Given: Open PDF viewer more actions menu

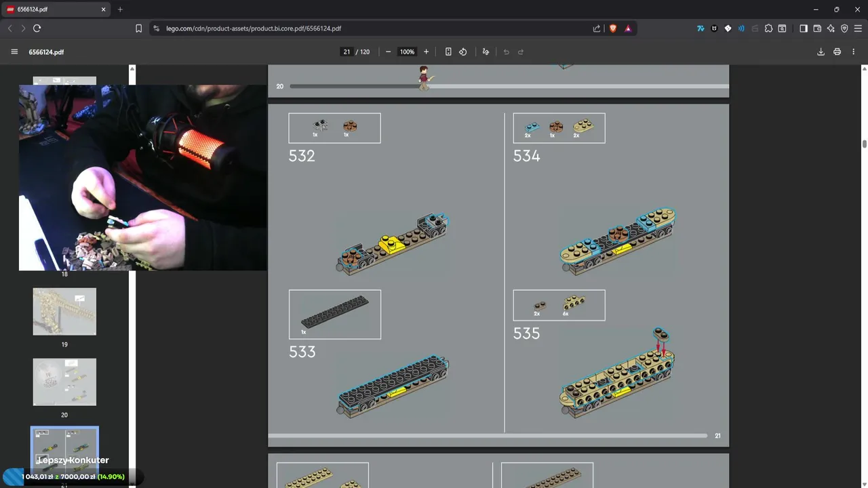Looking at the screenshot, I should pyautogui.click(x=853, y=52).
